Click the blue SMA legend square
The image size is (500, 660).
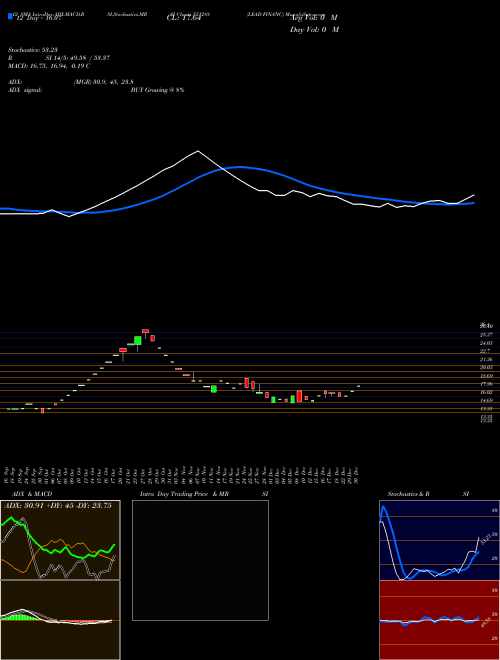coord(10,16)
